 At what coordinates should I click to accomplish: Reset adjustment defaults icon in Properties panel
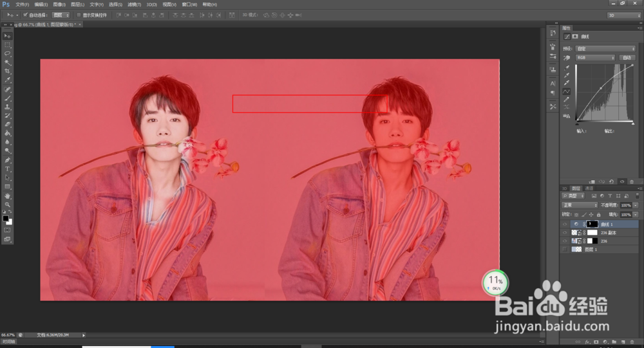tap(612, 181)
